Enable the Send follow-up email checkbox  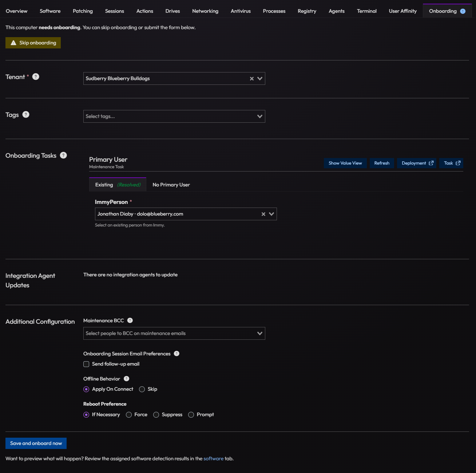click(x=86, y=364)
